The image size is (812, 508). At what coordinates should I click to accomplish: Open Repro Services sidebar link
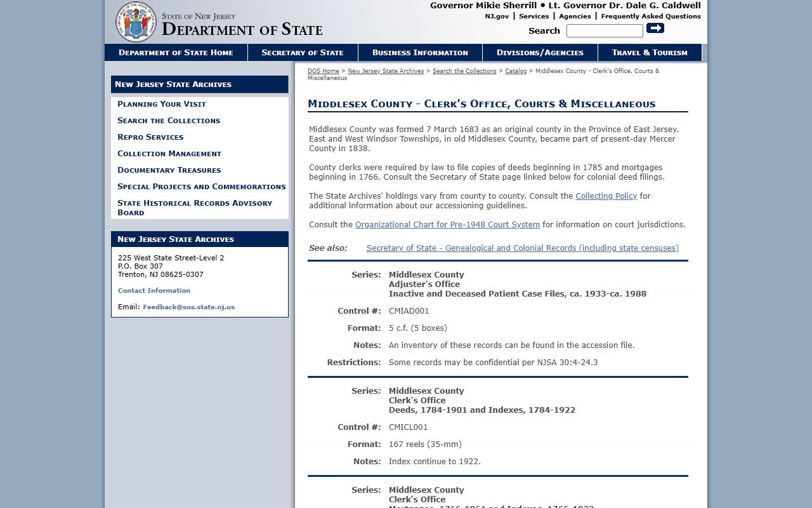tap(150, 137)
